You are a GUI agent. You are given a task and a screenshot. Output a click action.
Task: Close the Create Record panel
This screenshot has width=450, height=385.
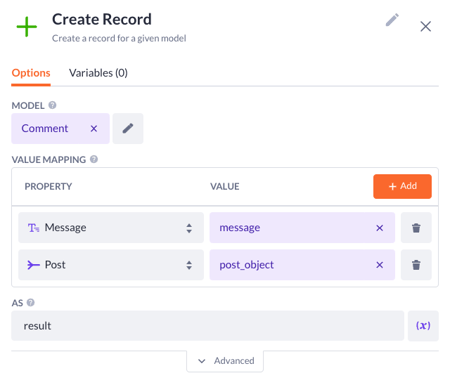425,26
